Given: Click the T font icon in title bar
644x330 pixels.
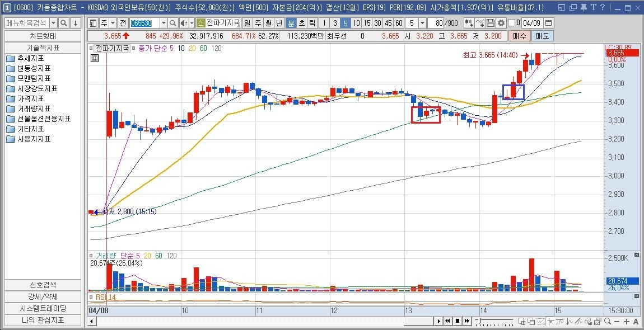Looking at the screenshot, I should [x=594, y=7].
